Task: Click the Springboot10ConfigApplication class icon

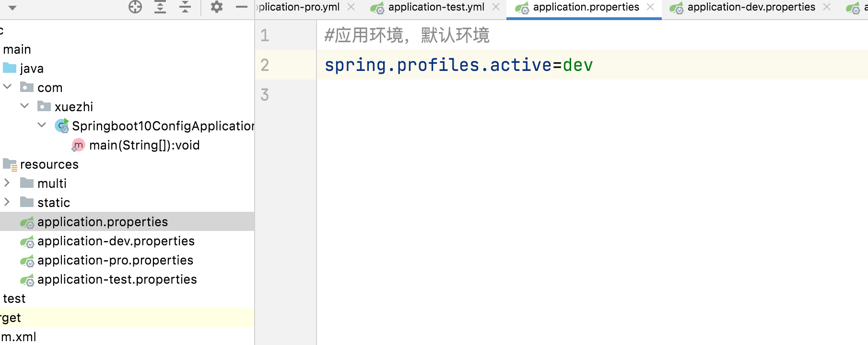Action: tap(62, 126)
